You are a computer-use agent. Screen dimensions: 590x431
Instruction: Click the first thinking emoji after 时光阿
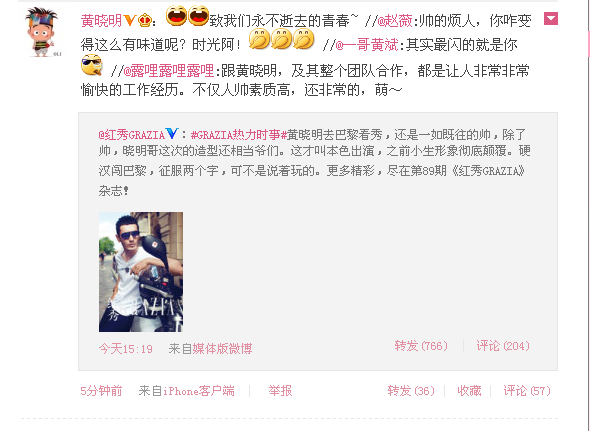click(x=259, y=39)
